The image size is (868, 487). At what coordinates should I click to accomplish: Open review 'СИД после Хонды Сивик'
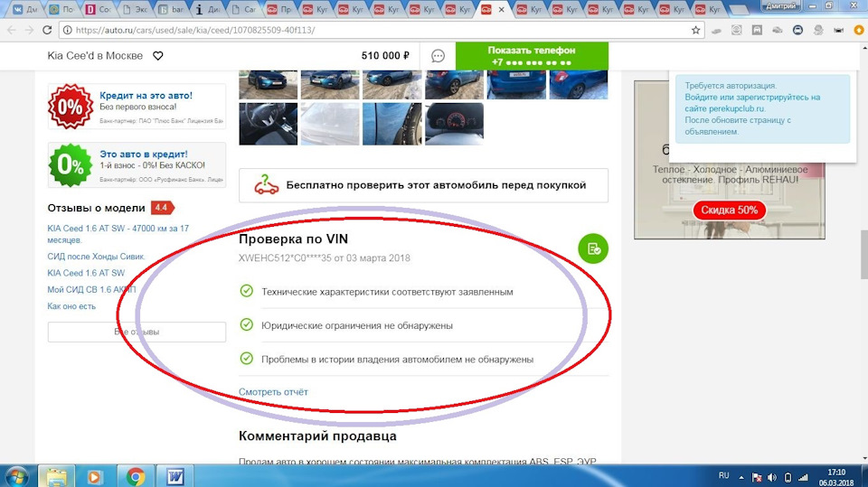click(x=96, y=257)
